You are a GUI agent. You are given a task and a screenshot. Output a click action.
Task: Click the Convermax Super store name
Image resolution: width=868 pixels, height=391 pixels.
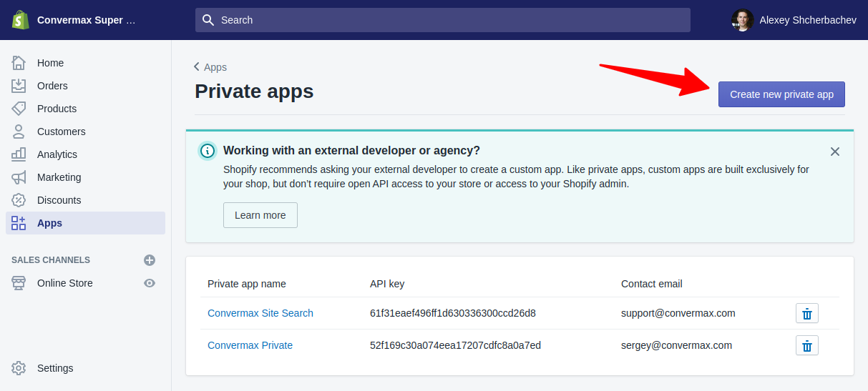86,20
